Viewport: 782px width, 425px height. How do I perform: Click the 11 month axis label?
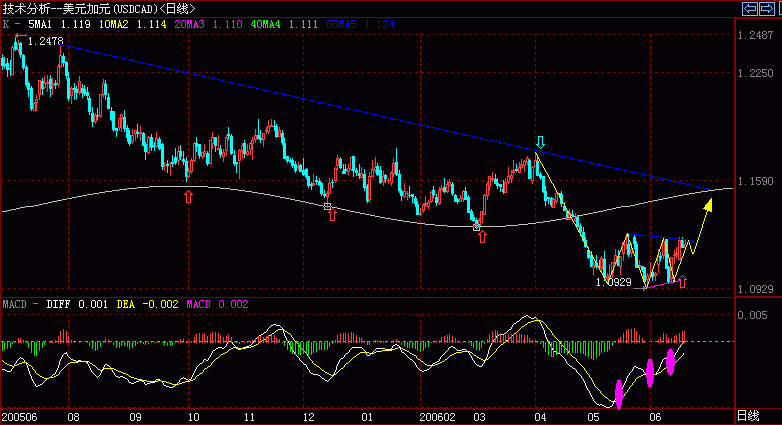pyautogui.click(x=249, y=417)
